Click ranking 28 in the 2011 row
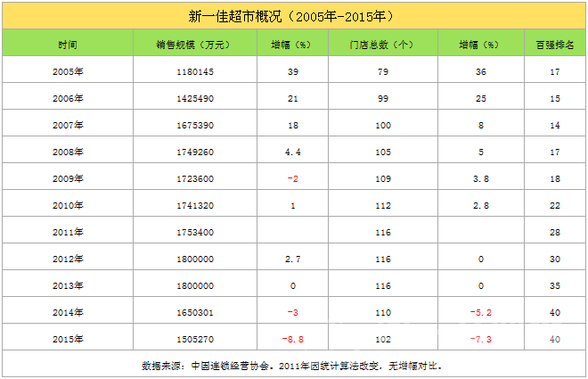588x379 pixels. pos(555,232)
